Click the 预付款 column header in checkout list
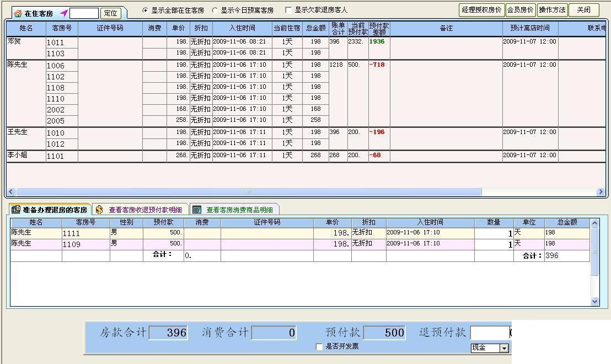 click(163, 222)
